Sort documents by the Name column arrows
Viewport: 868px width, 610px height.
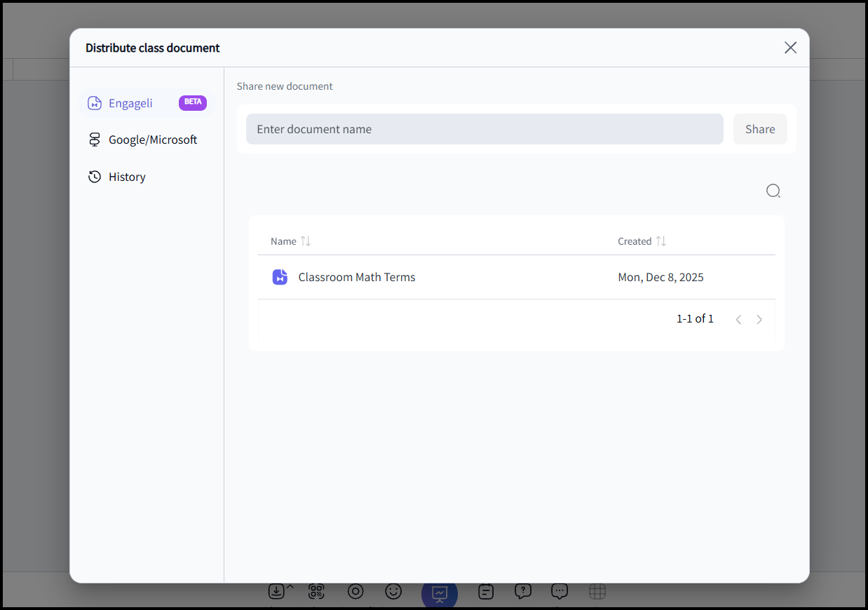pyautogui.click(x=306, y=241)
